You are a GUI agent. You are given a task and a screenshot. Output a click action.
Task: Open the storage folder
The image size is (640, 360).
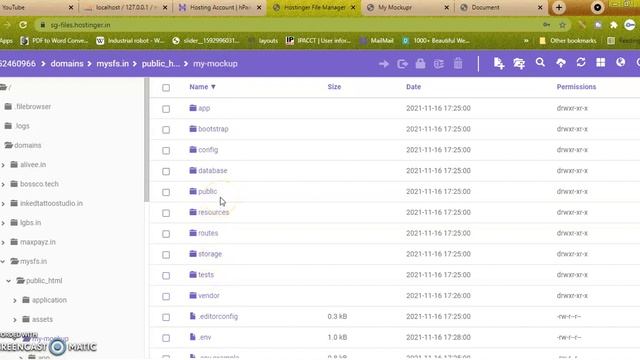point(210,254)
